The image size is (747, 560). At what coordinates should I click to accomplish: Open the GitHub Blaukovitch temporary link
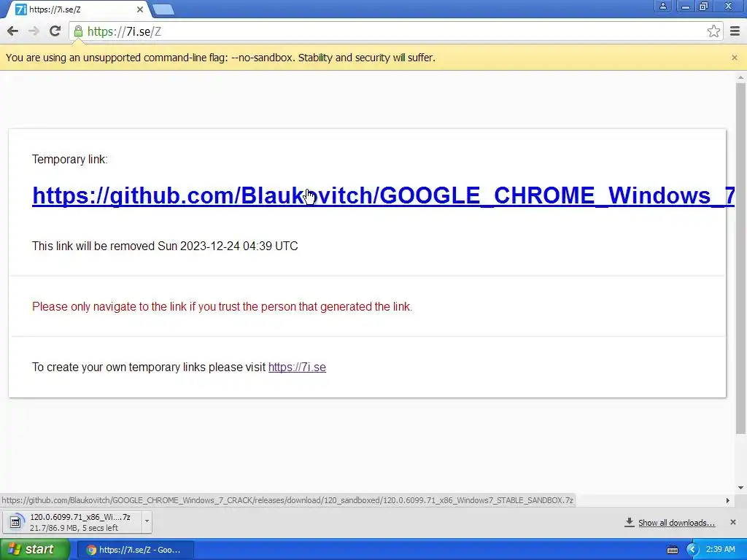383,195
